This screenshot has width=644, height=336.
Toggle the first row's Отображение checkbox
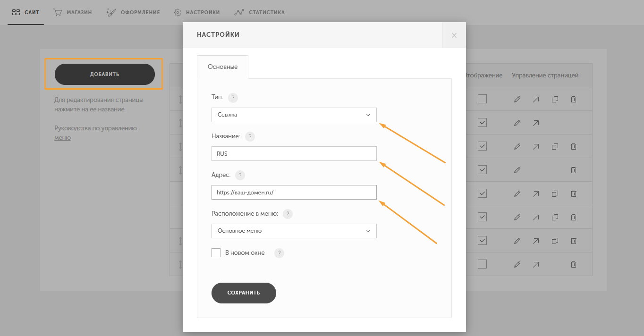tap(482, 99)
